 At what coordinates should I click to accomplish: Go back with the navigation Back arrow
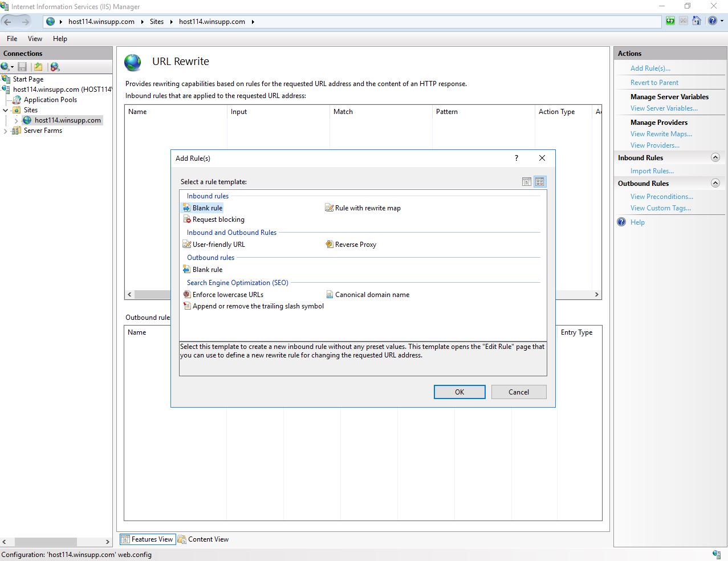coord(8,22)
